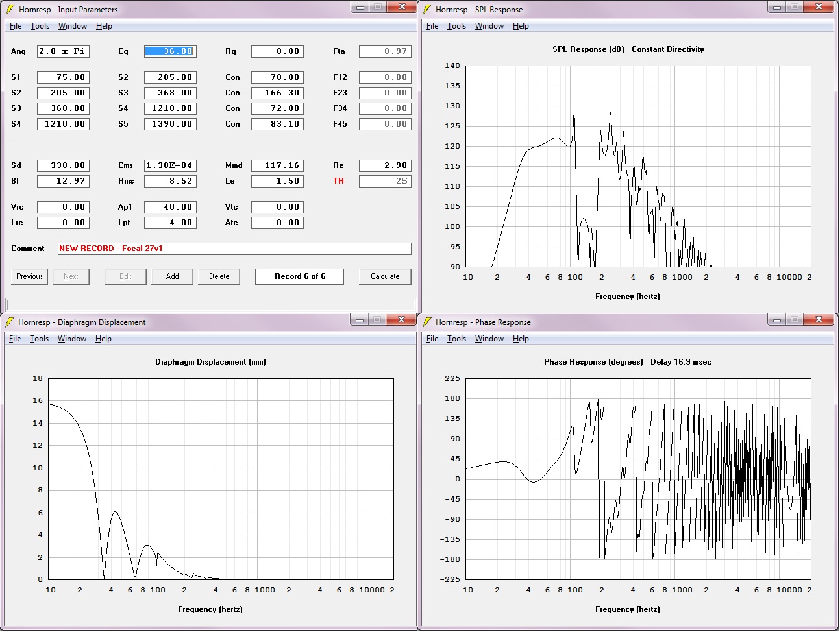
Task: Close the Input Parameters window
Action: (402, 6)
